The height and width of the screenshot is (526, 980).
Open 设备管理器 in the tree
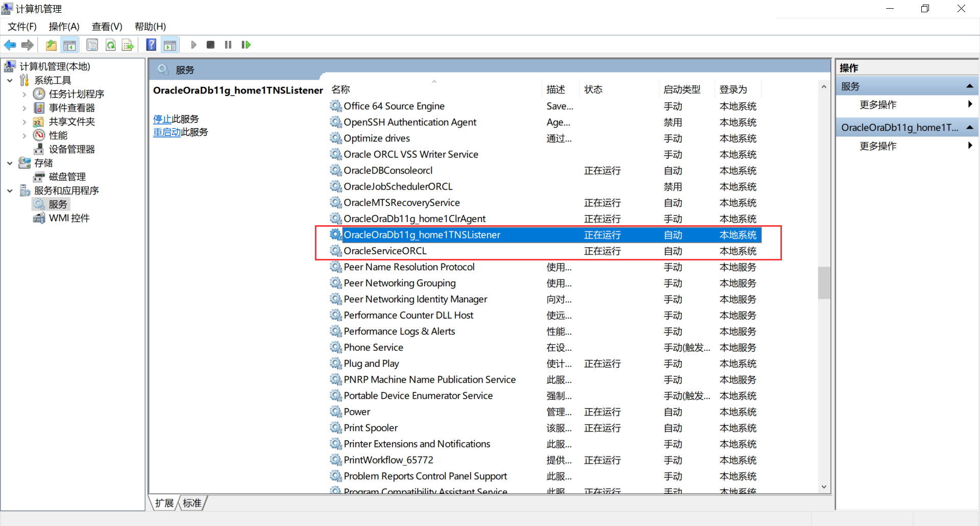coord(71,149)
